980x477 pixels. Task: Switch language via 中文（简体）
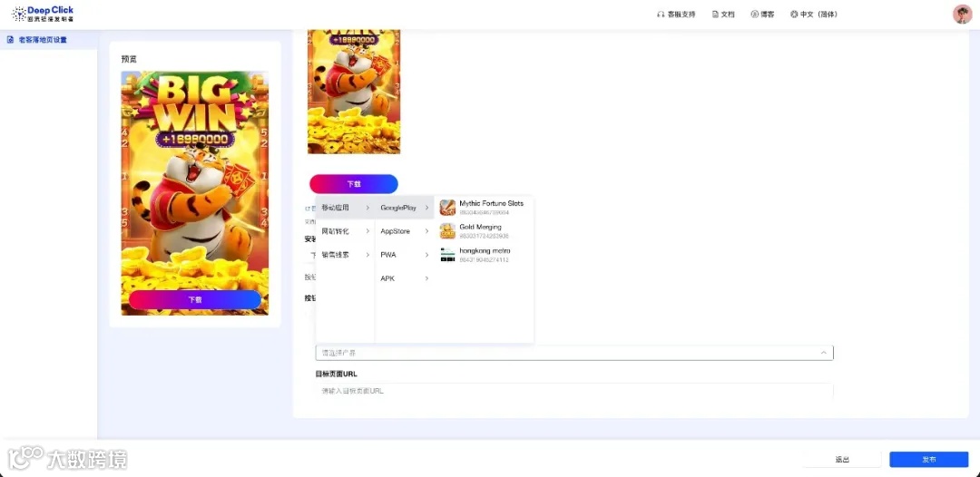[x=814, y=15]
